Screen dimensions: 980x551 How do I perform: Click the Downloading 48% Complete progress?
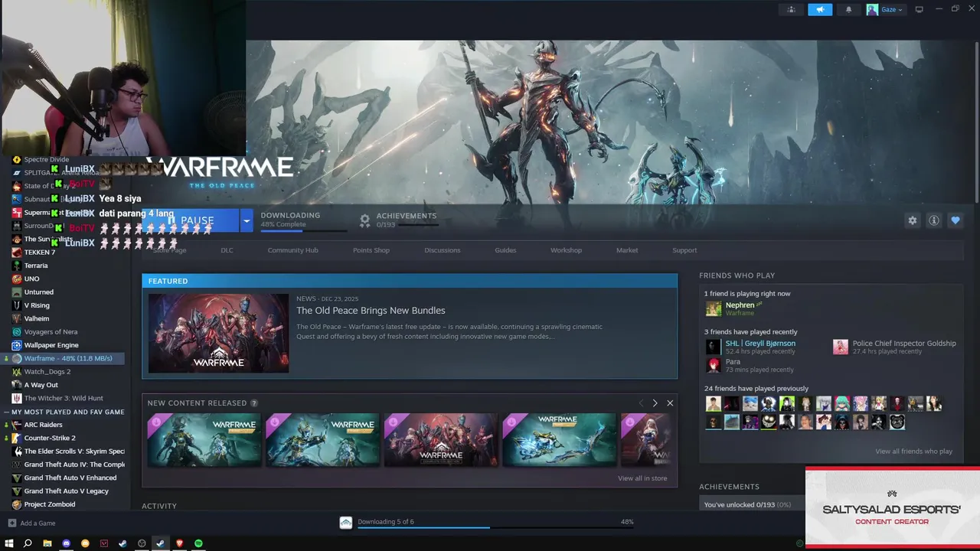[x=302, y=220]
